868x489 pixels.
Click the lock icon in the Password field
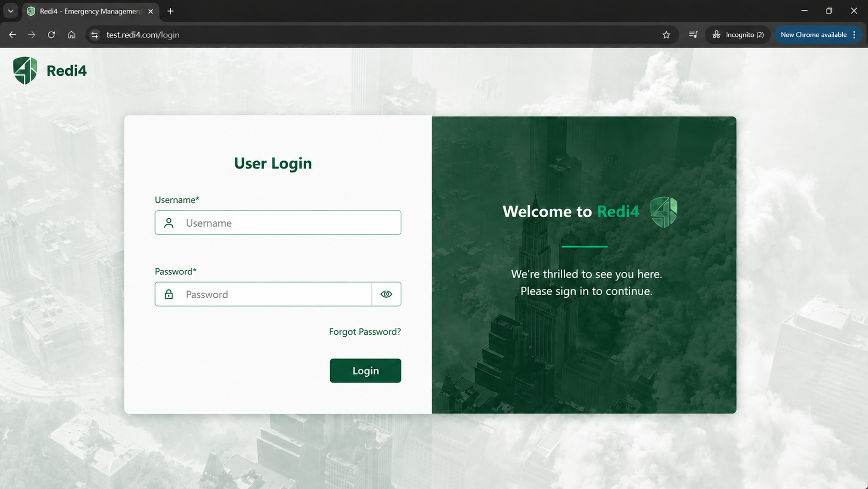(169, 294)
